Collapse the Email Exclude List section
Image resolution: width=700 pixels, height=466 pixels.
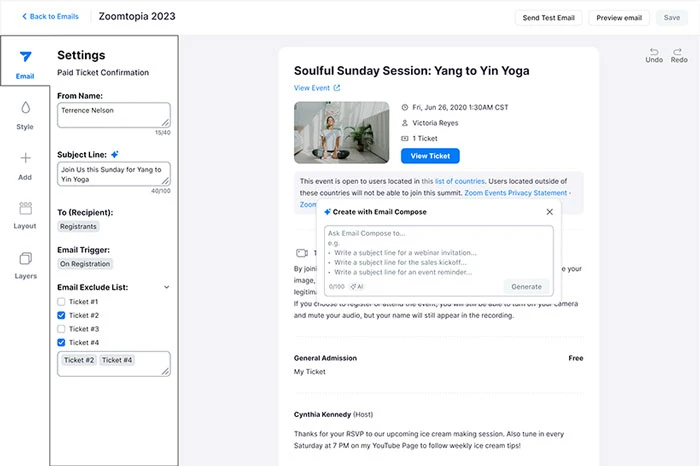166,287
